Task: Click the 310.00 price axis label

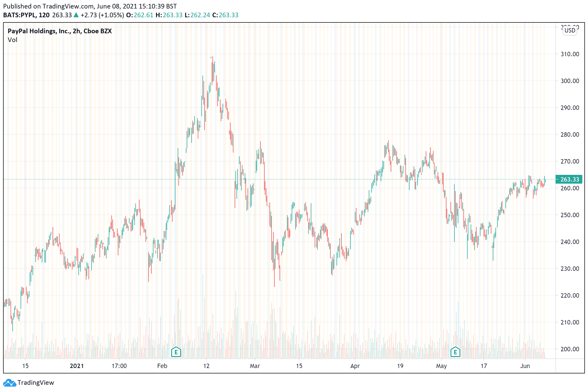Action: pyautogui.click(x=570, y=54)
